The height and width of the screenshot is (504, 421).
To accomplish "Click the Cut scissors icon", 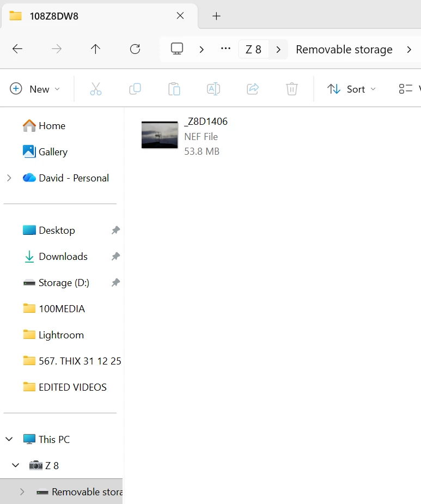I will click(96, 89).
